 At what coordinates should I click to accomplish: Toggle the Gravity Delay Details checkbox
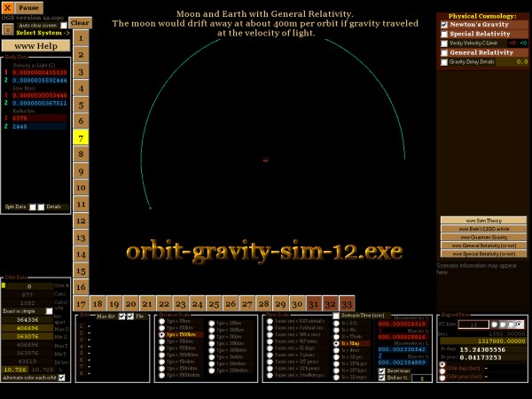pyautogui.click(x=444, y=62)
